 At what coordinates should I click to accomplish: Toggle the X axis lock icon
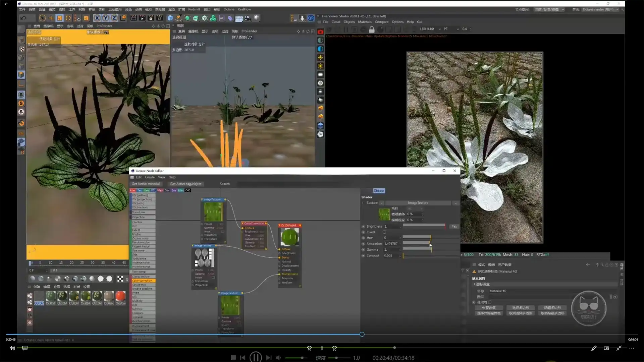click(x=97, y=18)
